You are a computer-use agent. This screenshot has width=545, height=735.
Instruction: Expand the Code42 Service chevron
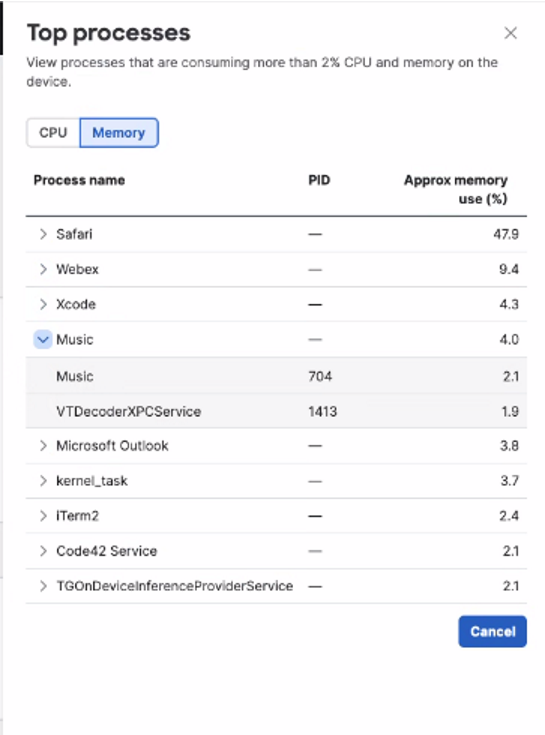[x=43, y=551]
